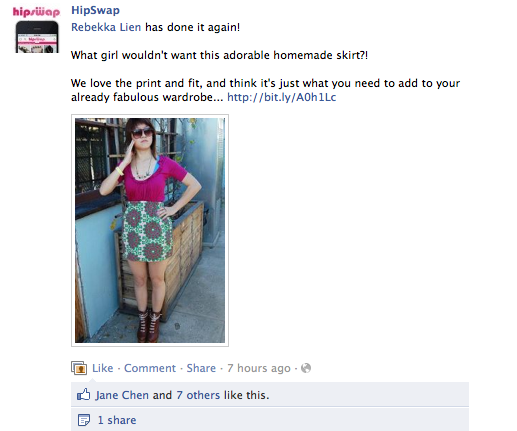The width and height of the screenshot is (517, 431).
Task: Show the 7 others who liked
Action: coord(198,395)
